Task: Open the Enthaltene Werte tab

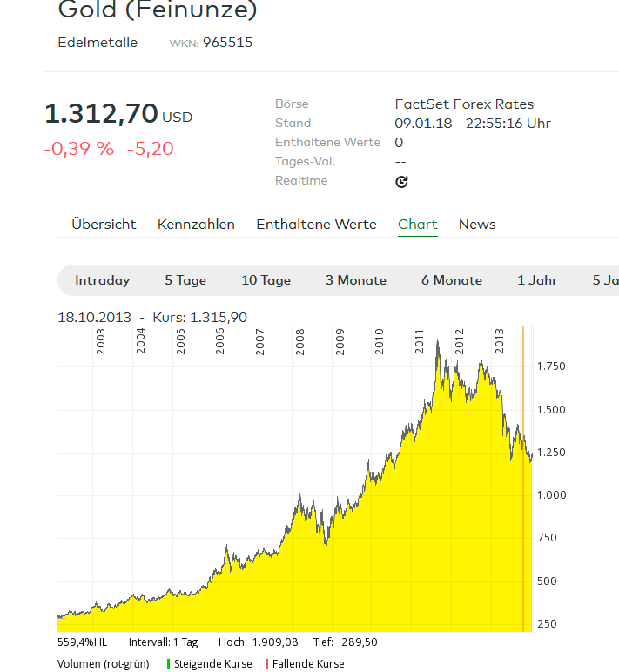Action: (316, 225)
